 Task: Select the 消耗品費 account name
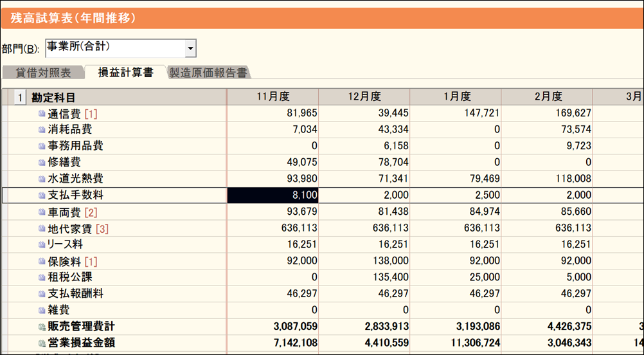pyautogui.click(x=69, y=130)
